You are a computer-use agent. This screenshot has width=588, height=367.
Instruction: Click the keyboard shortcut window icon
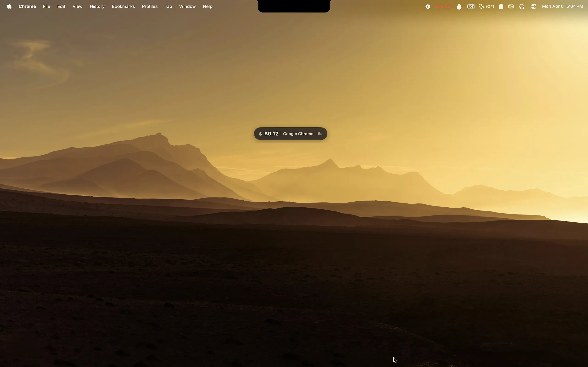pyautogui.click(x=511, y=7)
